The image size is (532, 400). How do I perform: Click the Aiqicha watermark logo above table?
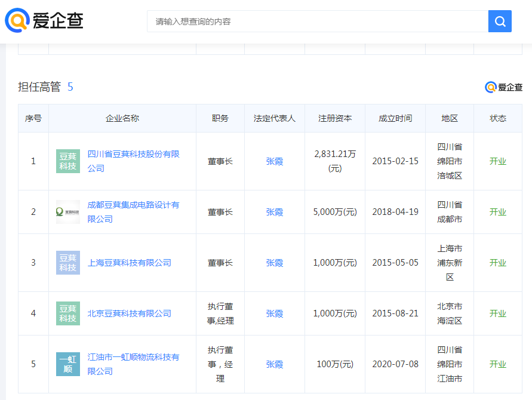[503, 87]
